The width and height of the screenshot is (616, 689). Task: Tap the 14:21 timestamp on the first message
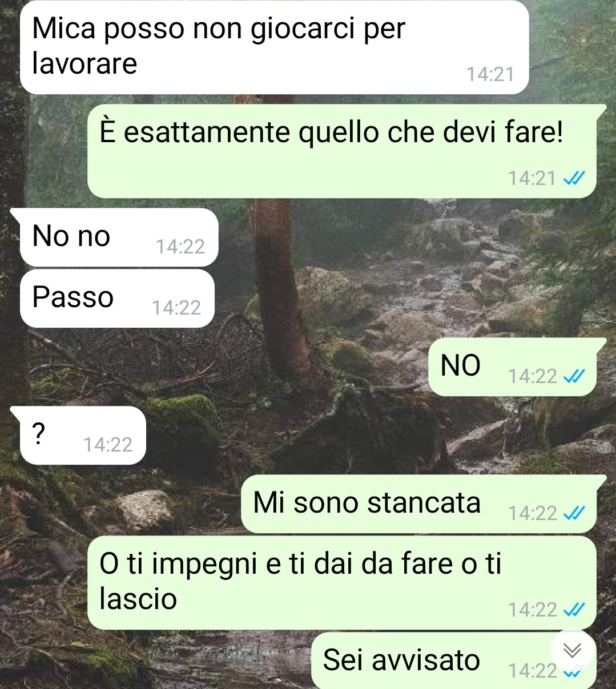point(490,74)
